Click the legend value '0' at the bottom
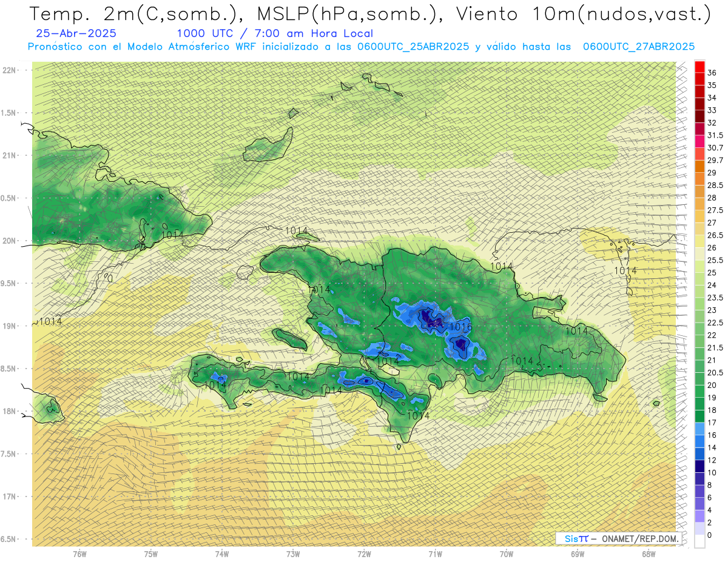 pos(710,535)
